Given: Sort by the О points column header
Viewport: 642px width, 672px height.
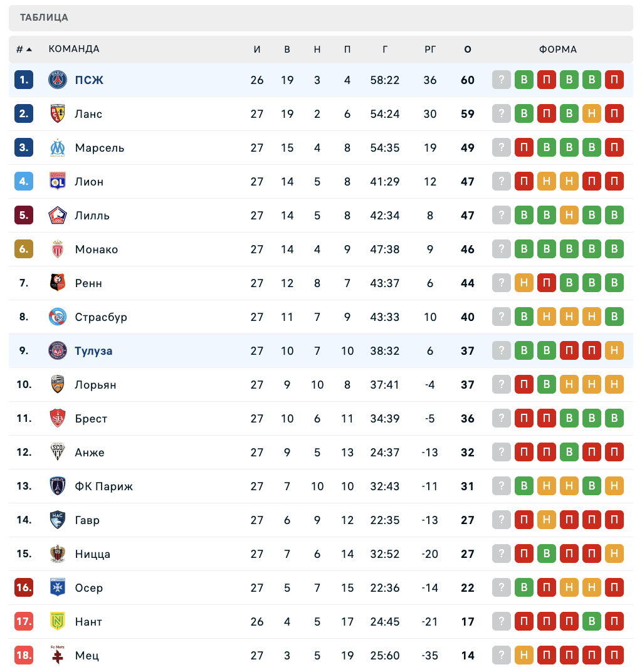Looking at the screenshot, I should (x=468, y=50).
